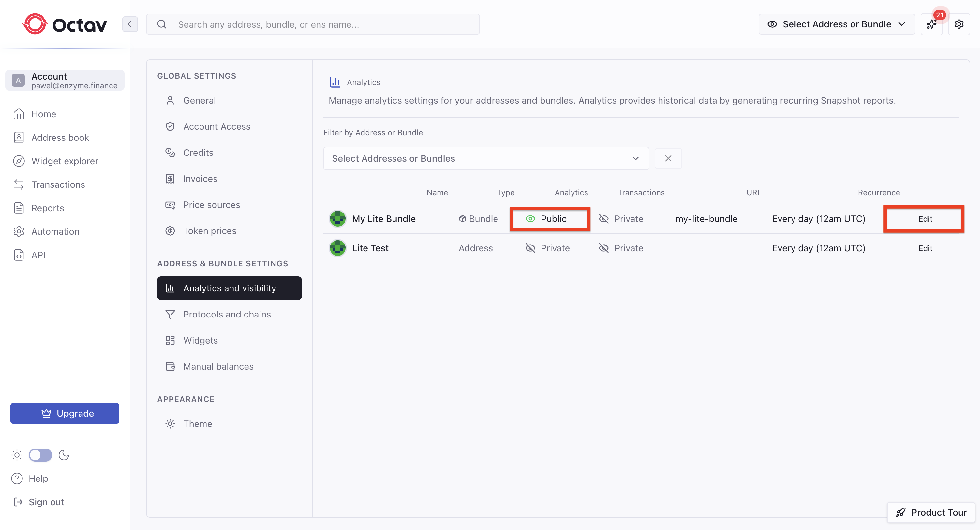Image resolution: width=980 pixels, height=530 pixels.
Task: Toggle Public analytics visibility for My Lite Bundle
Action: 549,219
